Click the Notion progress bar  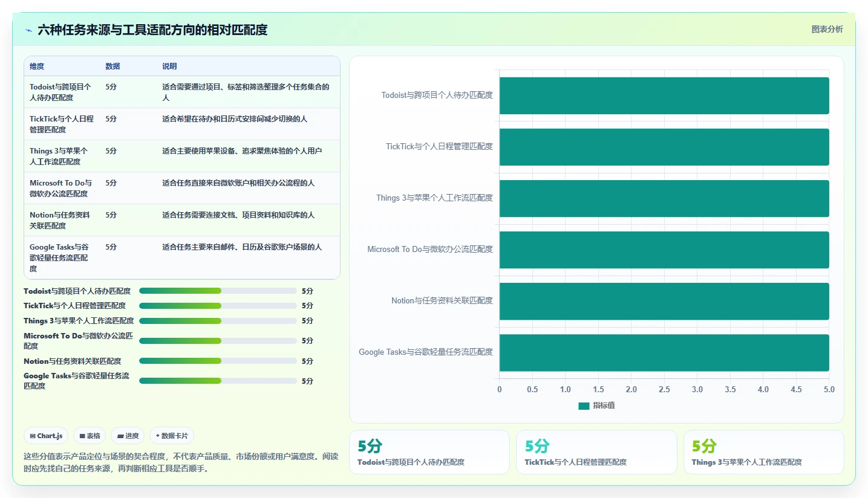218,361
